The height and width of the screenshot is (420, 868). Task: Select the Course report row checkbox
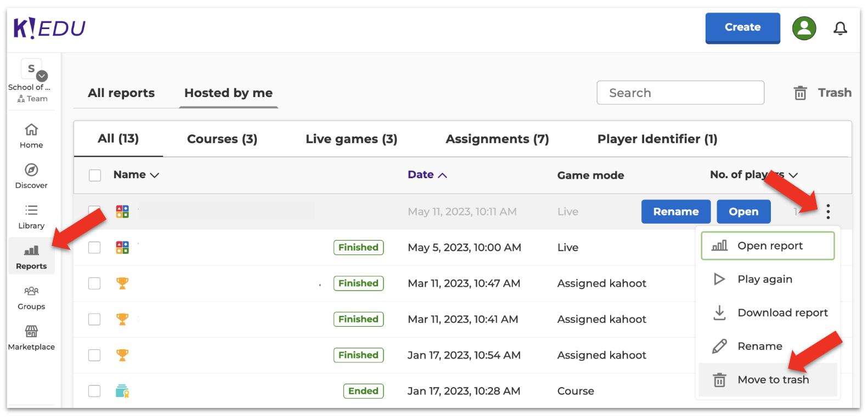(95, 391)
